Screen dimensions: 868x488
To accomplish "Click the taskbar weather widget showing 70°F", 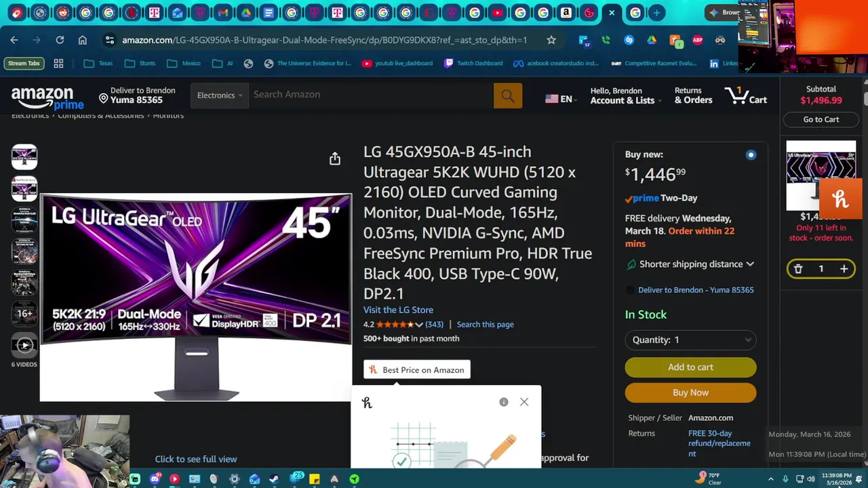I will [709, 479].
